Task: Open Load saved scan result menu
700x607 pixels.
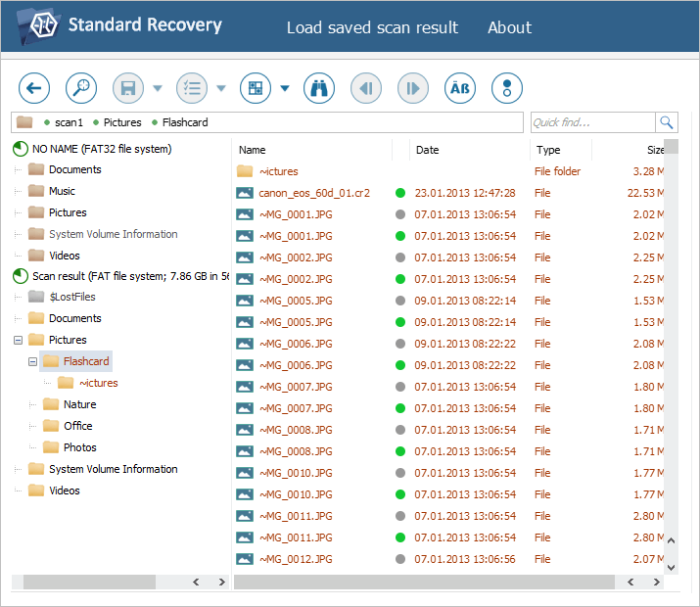Action: (372, 27)
